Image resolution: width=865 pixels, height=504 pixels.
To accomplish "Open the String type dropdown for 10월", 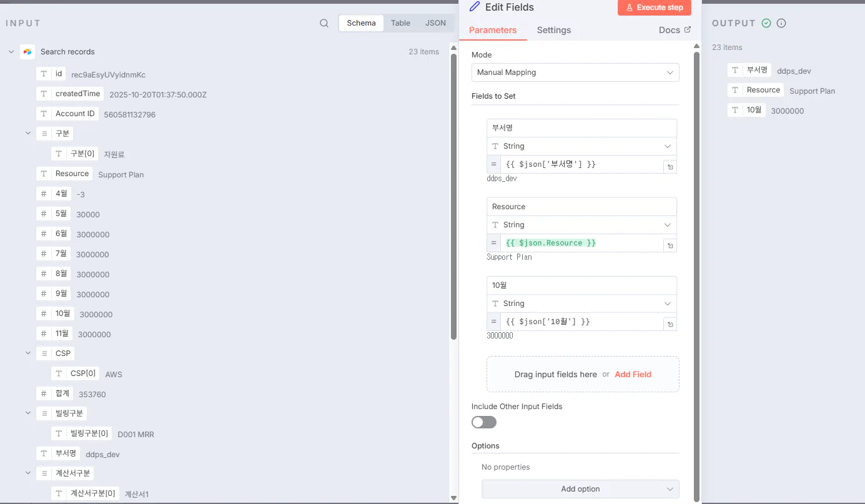I will tap(581, 304).
